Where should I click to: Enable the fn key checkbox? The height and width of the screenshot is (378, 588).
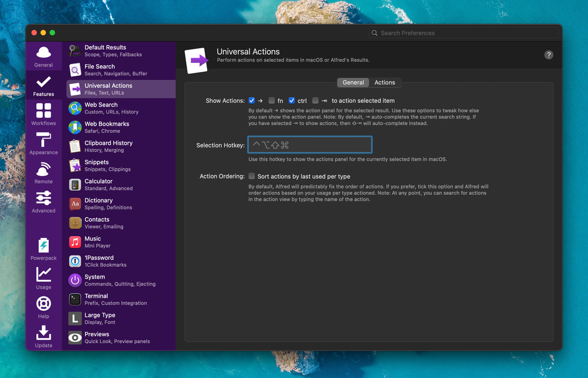[271, 101]
